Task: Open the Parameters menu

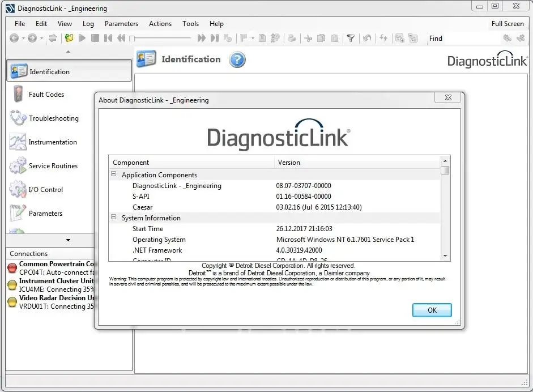Action: coord(121,24)
